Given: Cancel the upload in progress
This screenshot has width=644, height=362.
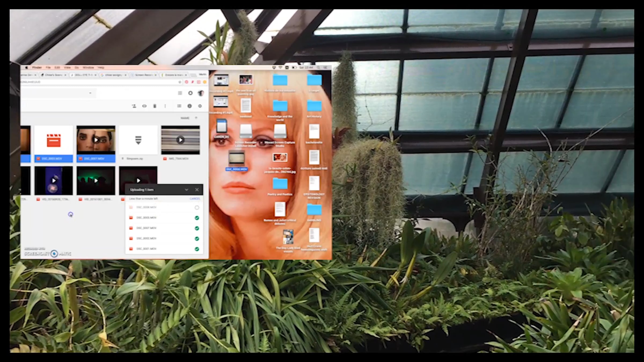Looking at the screenshot, I should tap(195, 199).
